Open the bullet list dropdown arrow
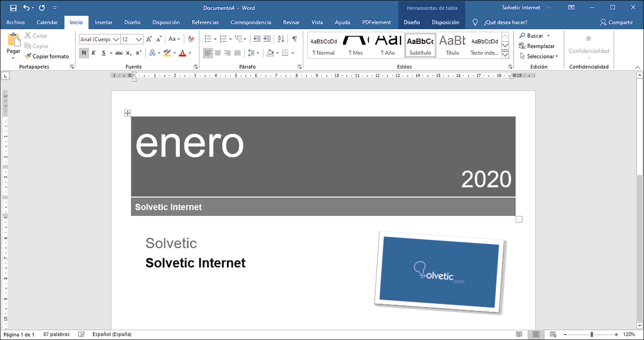The image size is (644, 340). pyautogui.click(x=215, y=39)
